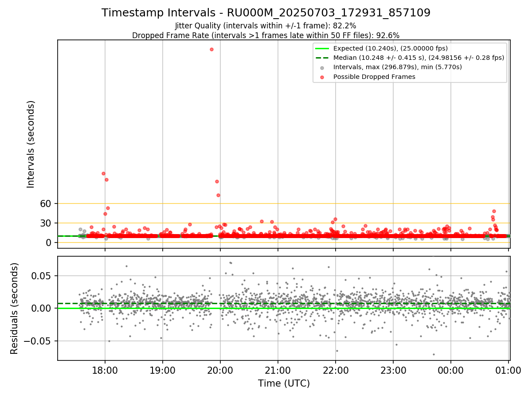The height and width of the screenshot is (399, 532).
Task: Select the 'Dropped Frame Rate' subtitle line reading 92.6%
Action: click(266, 35)
